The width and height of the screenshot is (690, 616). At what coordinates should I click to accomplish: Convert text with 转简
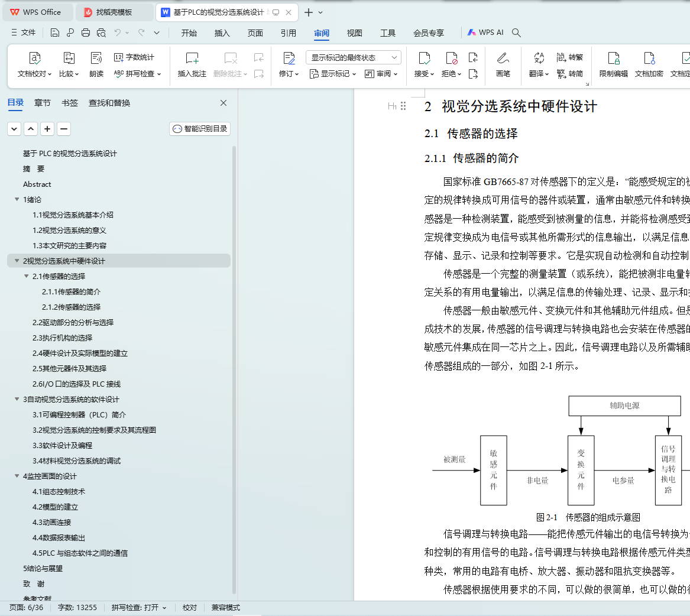tap(569, 73)
